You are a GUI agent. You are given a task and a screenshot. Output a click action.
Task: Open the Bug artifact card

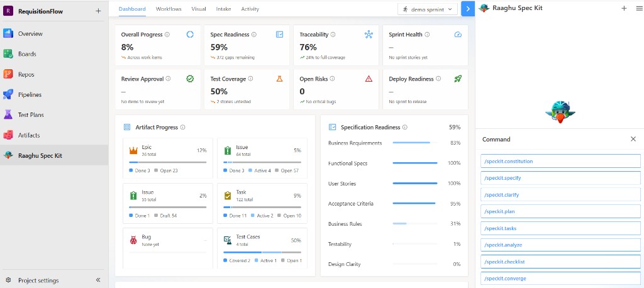(168, 248)
